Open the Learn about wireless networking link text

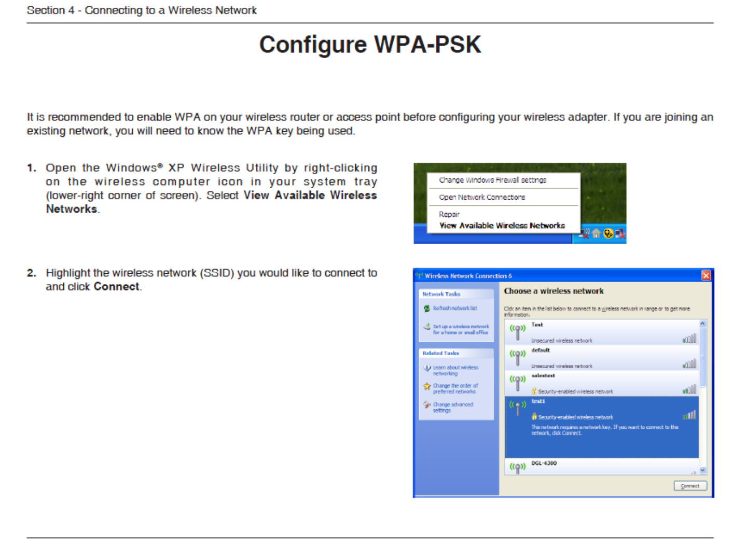pos(455,370)
